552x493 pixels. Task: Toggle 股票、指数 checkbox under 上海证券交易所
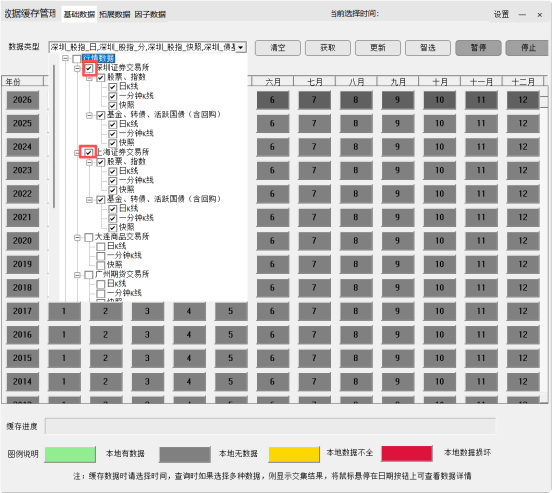(x=101, y=162)
